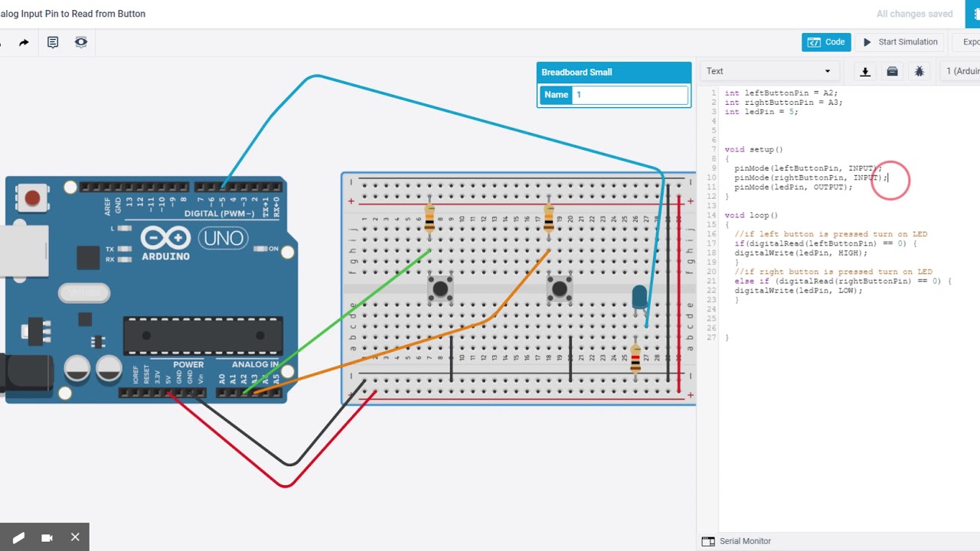Click 'void loop()' in the code
The height and width of the screenshot is (551, 980).
coord(751,215)
